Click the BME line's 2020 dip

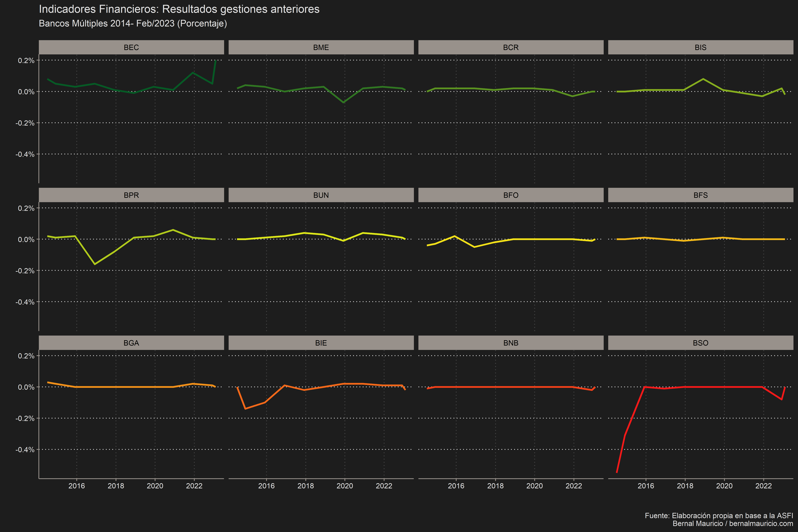(x=344, y=102)
